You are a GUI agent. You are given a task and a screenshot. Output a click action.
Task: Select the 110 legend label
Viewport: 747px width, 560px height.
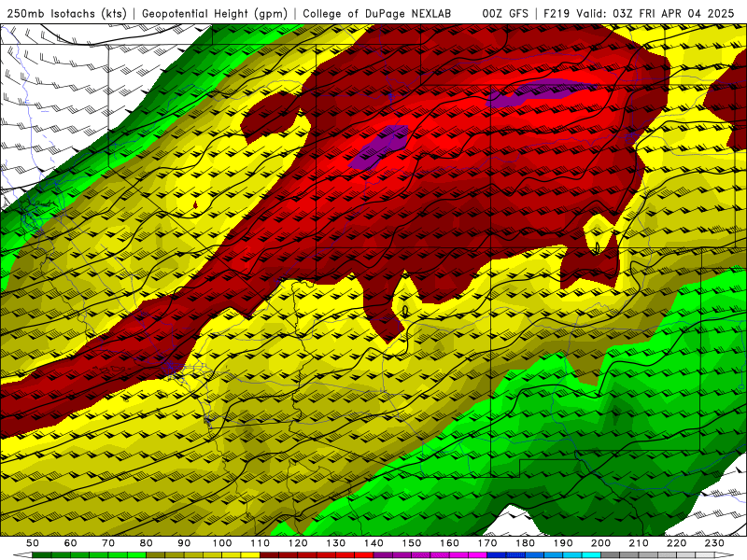click(261, 543)
